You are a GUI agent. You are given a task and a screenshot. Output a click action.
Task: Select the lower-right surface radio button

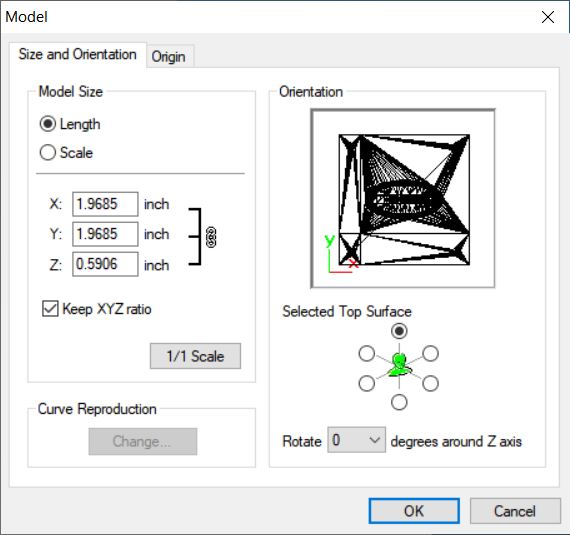click(431, 383)
